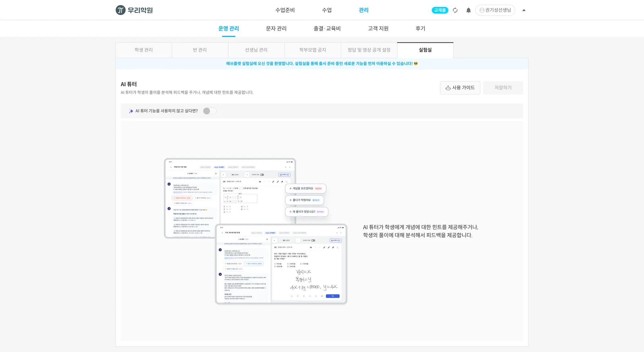The image size is (644, 352).
Task: Click the 교재몰 badge
Action: click(x=440, y=10)
